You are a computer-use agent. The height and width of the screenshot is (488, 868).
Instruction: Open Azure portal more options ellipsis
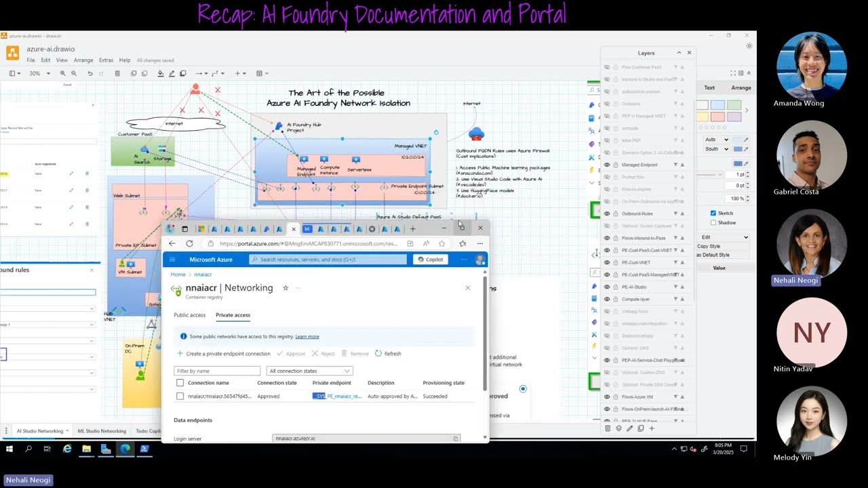point(464,260)
